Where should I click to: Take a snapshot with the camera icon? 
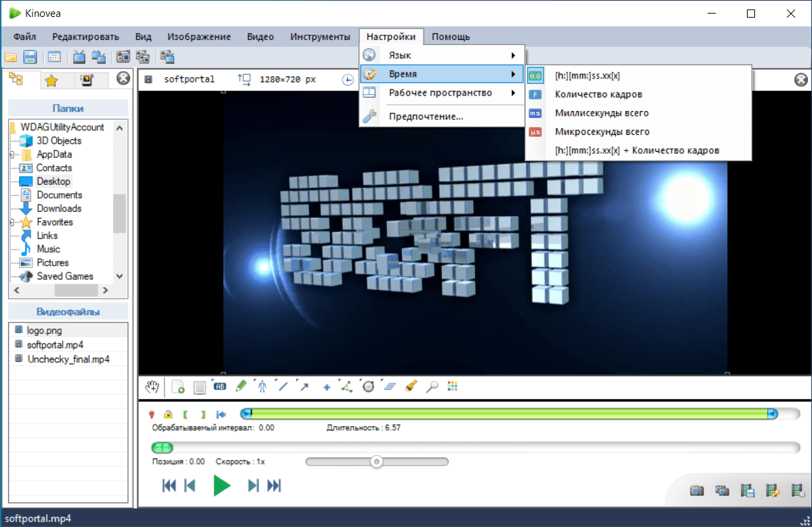[697, 490]
